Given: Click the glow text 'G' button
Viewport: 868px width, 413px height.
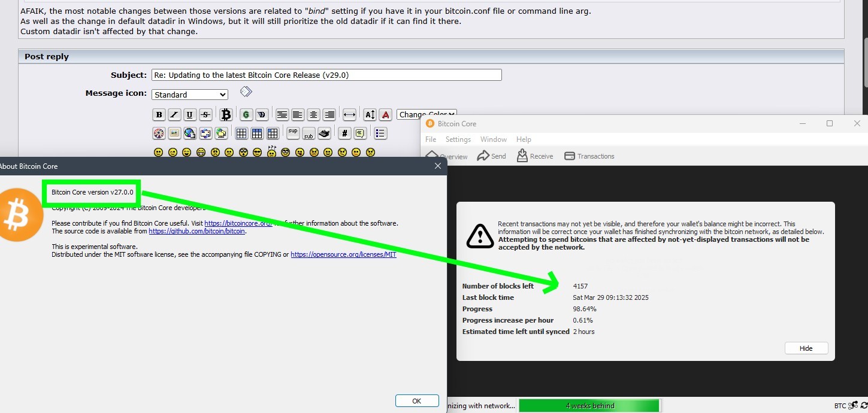Looking at the screenshot, I should [246, 115].
